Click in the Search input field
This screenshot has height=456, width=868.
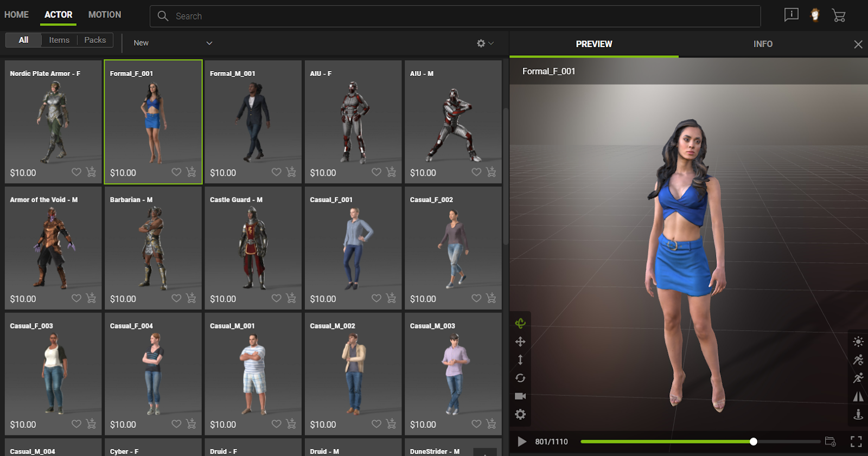455,16
